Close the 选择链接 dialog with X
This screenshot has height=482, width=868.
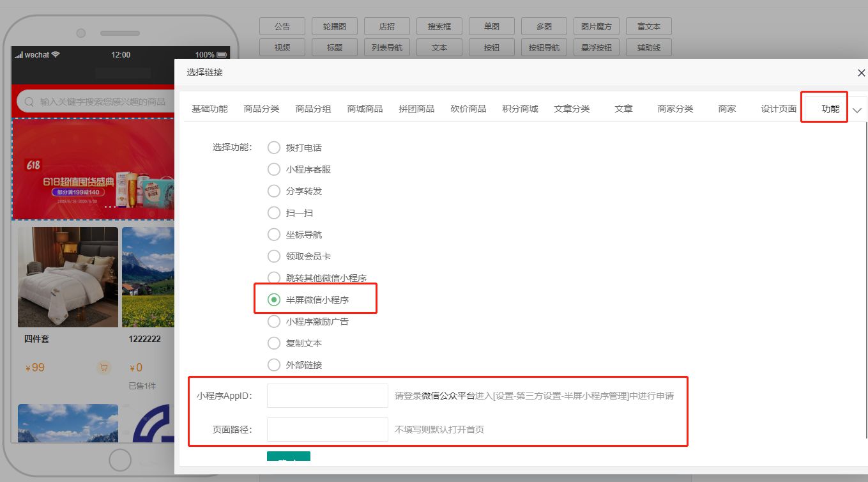click(x=861, y=73)
